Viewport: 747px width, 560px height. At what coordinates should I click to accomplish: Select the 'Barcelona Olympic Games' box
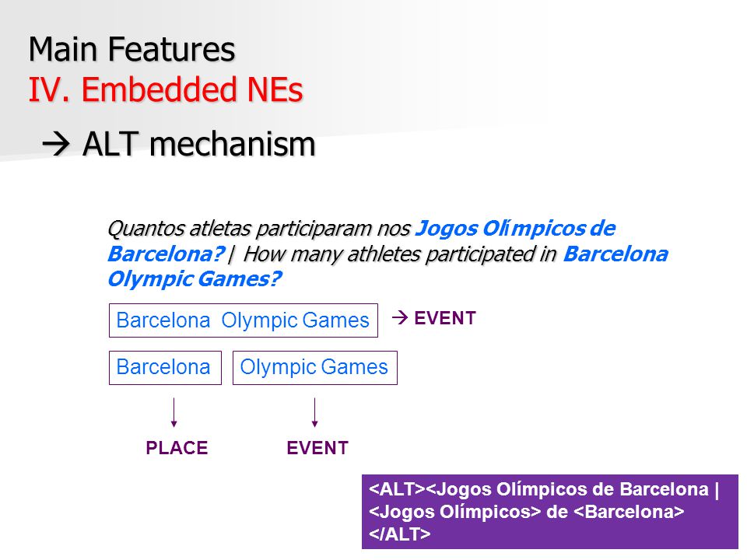244,320
